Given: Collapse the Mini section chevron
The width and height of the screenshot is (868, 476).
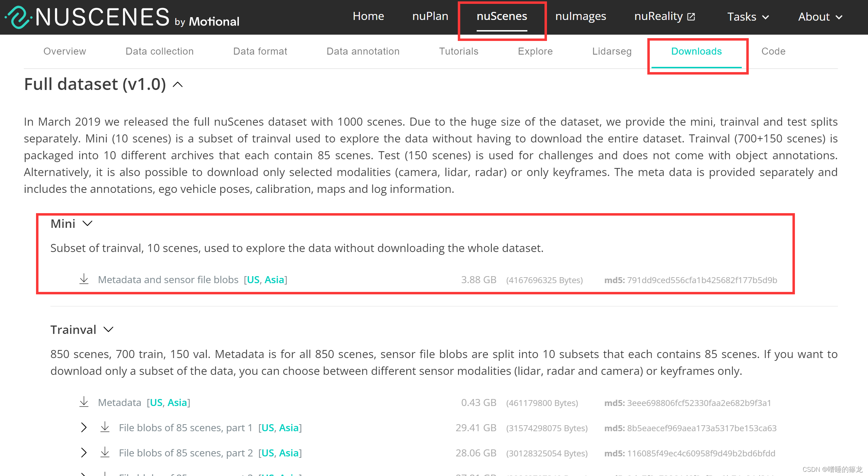Looking at the screenshot, I should (x=87, y=223).
